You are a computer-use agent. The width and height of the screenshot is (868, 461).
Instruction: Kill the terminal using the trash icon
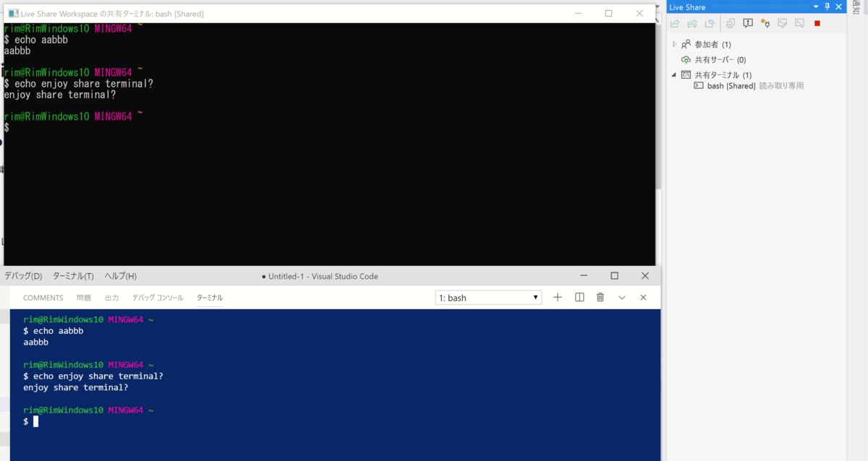point(600,297)
